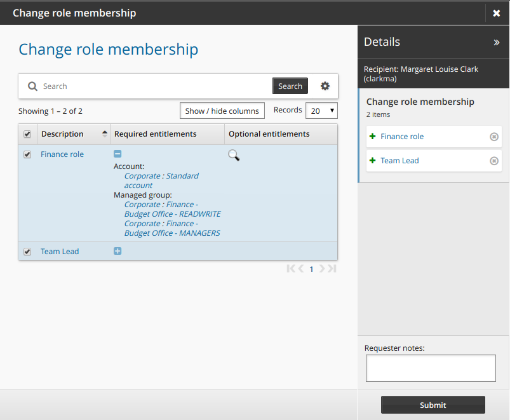Submit the role membership request

pos(433,405)
